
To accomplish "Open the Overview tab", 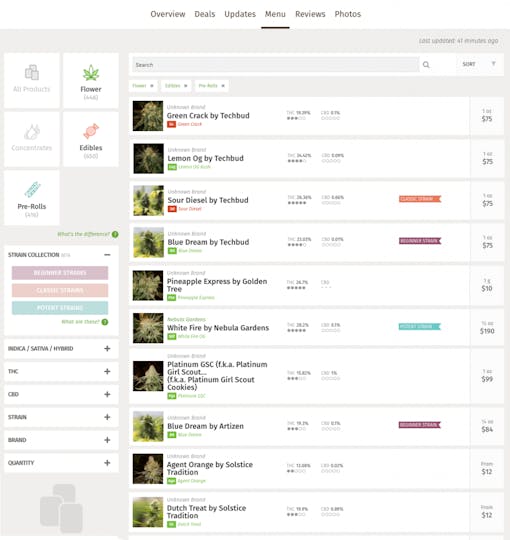I will [168, 14].
